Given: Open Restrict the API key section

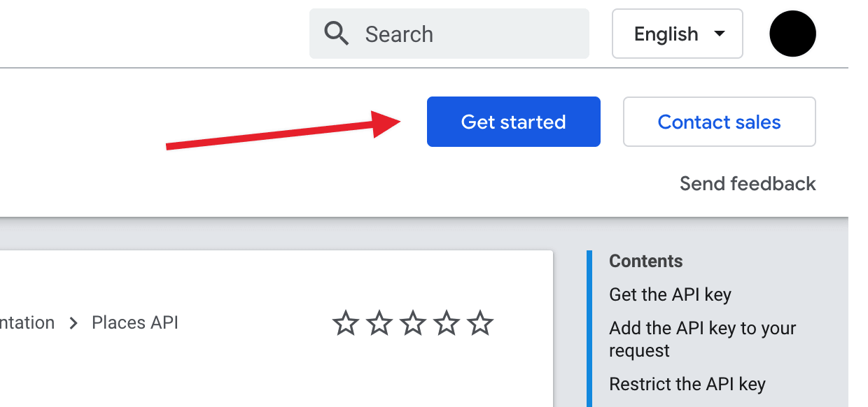Looking at the screenshot, I should coord(687,384).
